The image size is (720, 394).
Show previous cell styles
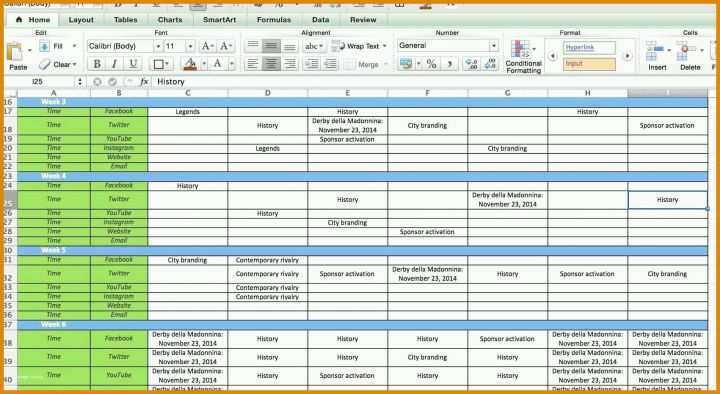click(552, 56)
